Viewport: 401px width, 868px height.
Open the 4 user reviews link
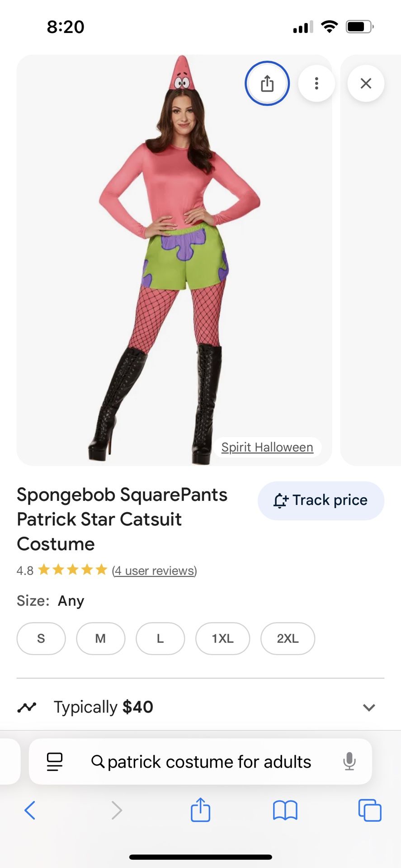click(154, 571)
